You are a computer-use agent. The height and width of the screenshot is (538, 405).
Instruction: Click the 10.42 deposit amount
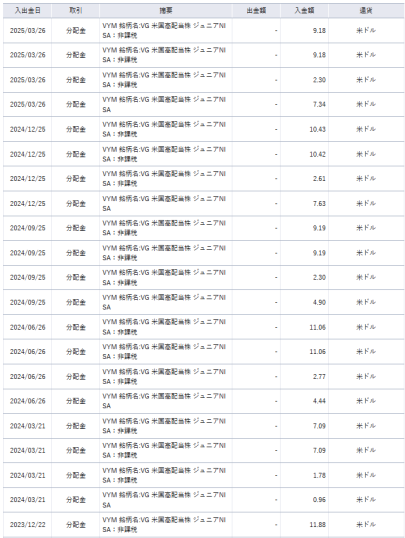tap(317, 154)
